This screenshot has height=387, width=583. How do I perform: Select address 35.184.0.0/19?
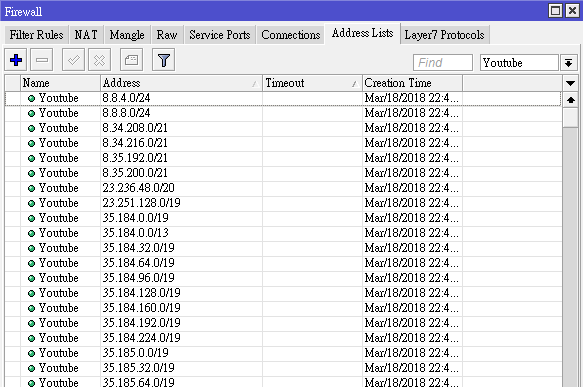[x=283, y=218]
